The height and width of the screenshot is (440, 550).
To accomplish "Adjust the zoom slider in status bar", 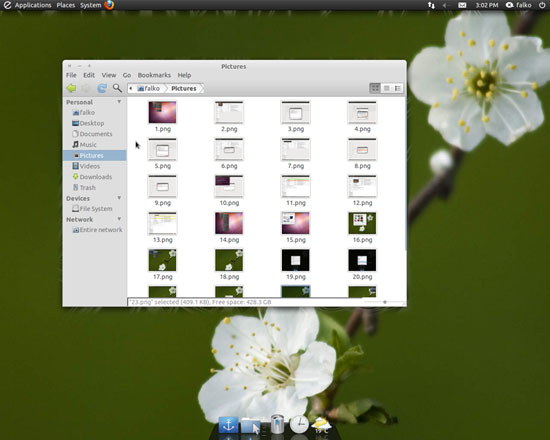I will pyautogui.click(x=385, y=302).
